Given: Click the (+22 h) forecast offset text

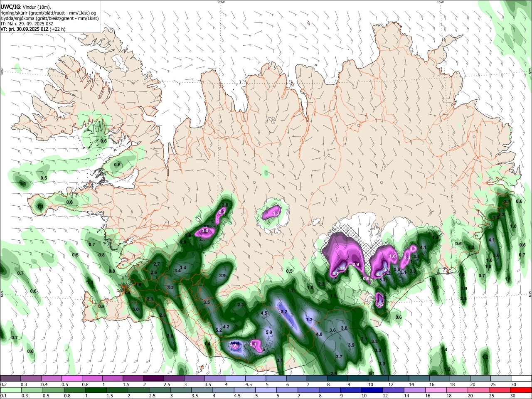Looking at the screenshot, I should 57,29.
